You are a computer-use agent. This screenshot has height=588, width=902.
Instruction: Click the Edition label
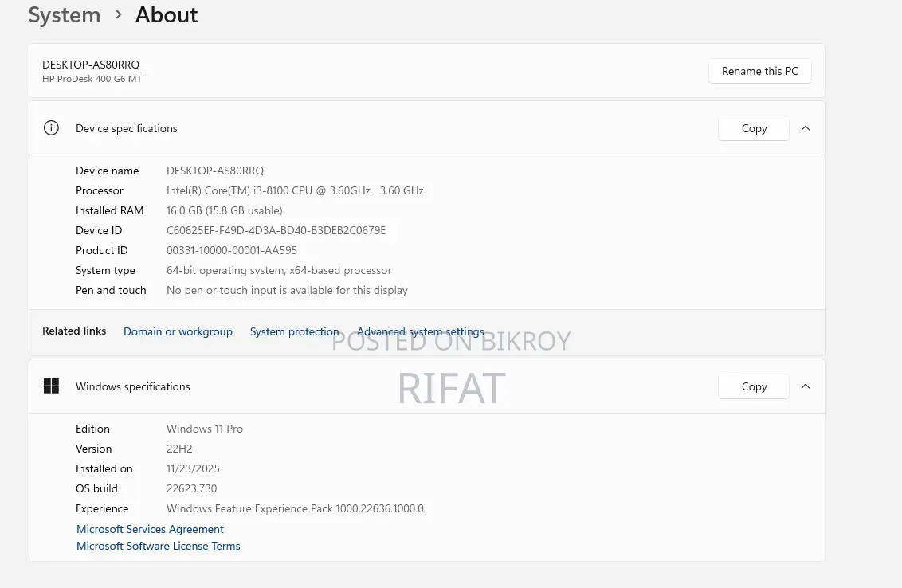pos(92,429)
